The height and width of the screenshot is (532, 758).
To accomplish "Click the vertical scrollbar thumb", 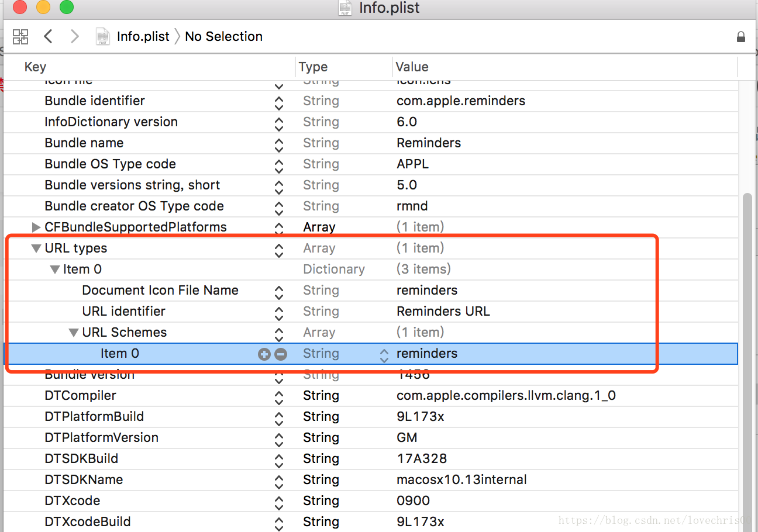I will (x=747, y=362).
